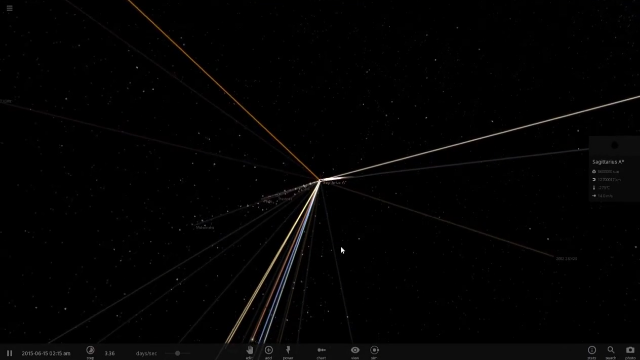640x360 pixels.
Task: Pause the simulation
Action: 9,353
